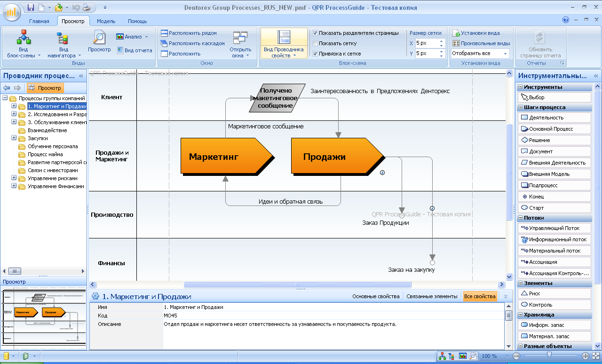Select the Риск element tool
This screenshot has width=602, height=364.
coord(554,293)
